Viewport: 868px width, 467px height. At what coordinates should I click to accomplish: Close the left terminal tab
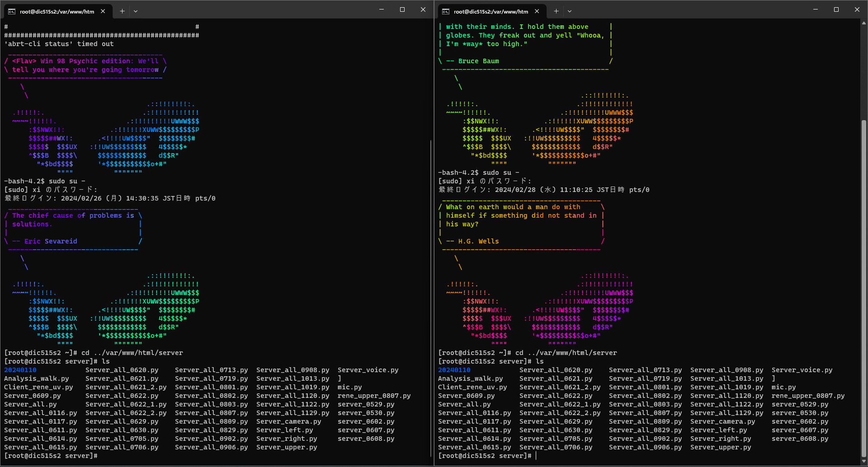pyautogui.click(x=103, y=11)
